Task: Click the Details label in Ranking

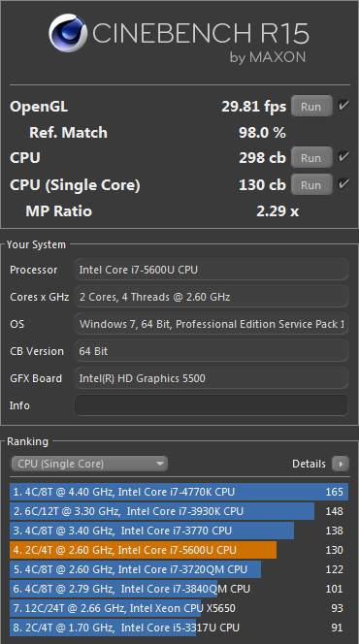Action: [x=309, y=464]
